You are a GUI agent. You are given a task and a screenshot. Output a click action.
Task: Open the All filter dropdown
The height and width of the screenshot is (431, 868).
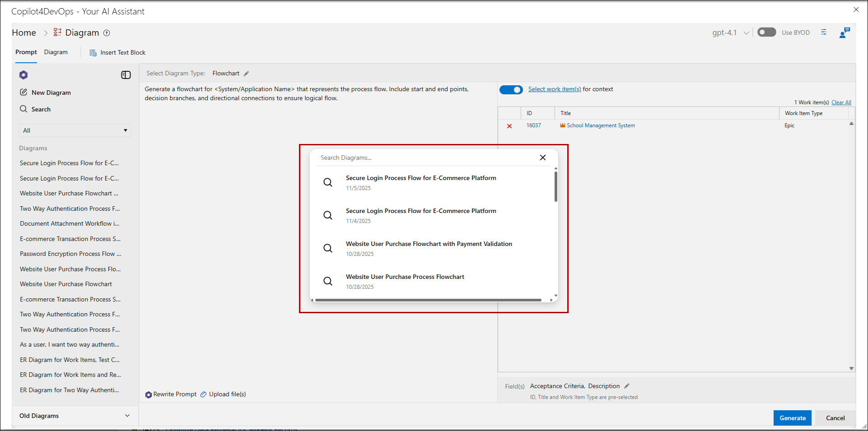click(x=75, y=130)
